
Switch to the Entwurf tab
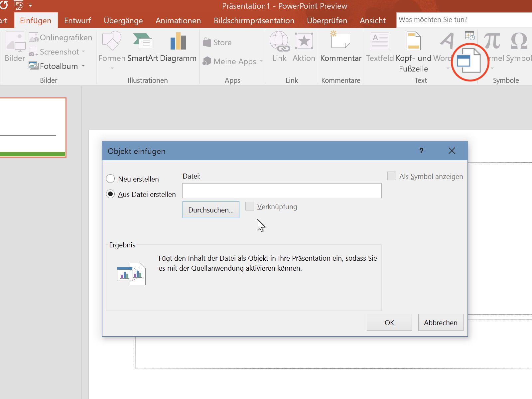point(77,20)
